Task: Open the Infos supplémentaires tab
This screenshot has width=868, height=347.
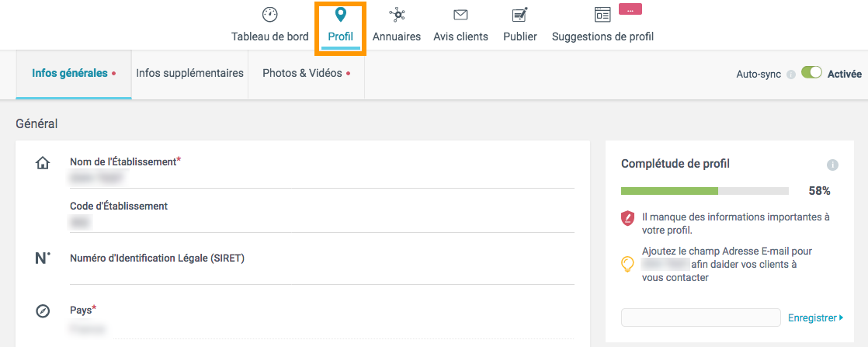Action: (189, 74)
